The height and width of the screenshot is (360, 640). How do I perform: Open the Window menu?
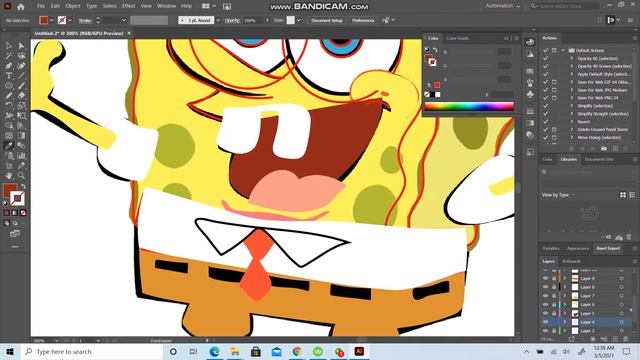(166, 6)
